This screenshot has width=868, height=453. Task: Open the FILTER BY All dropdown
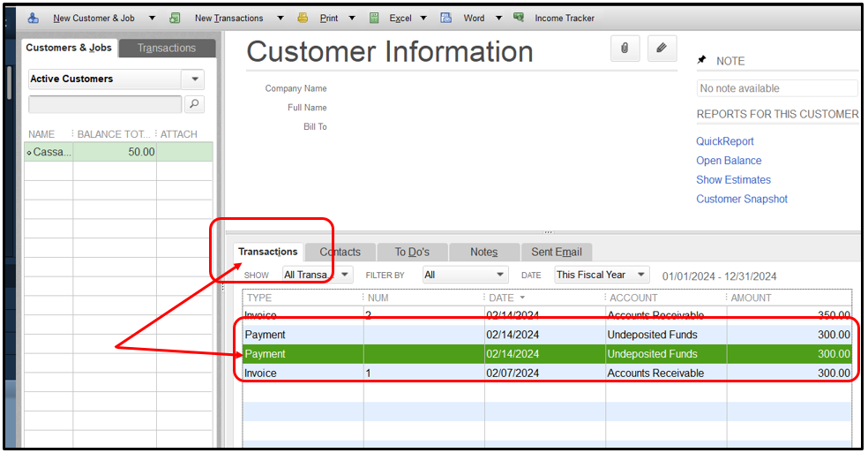[466, 275]
